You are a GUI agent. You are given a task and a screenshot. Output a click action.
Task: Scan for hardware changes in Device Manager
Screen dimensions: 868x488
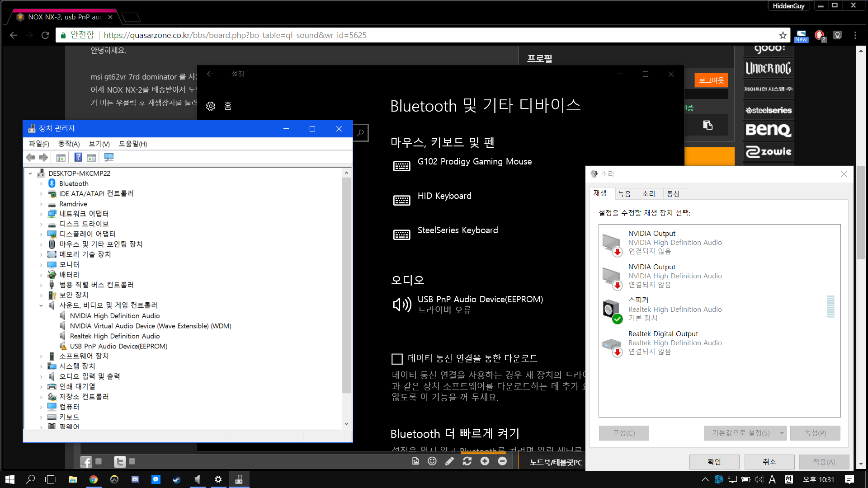coord(108,157)
